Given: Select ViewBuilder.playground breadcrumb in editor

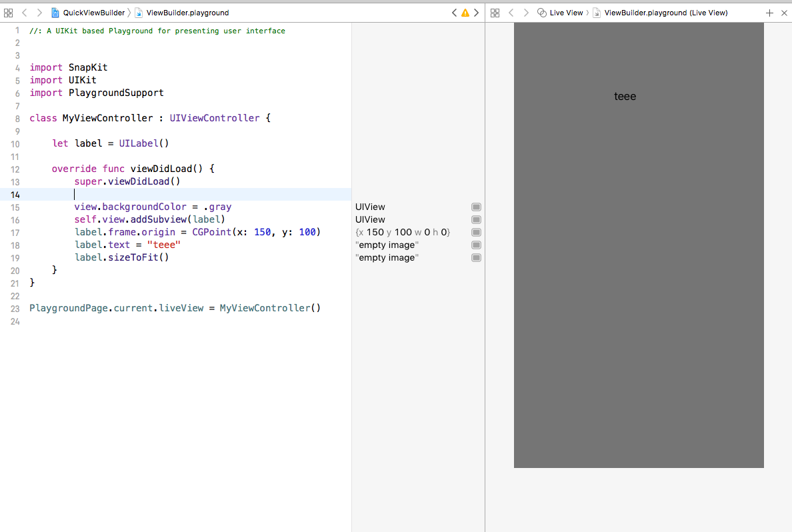Looking at the screenshot, I should tap(187, 13).
